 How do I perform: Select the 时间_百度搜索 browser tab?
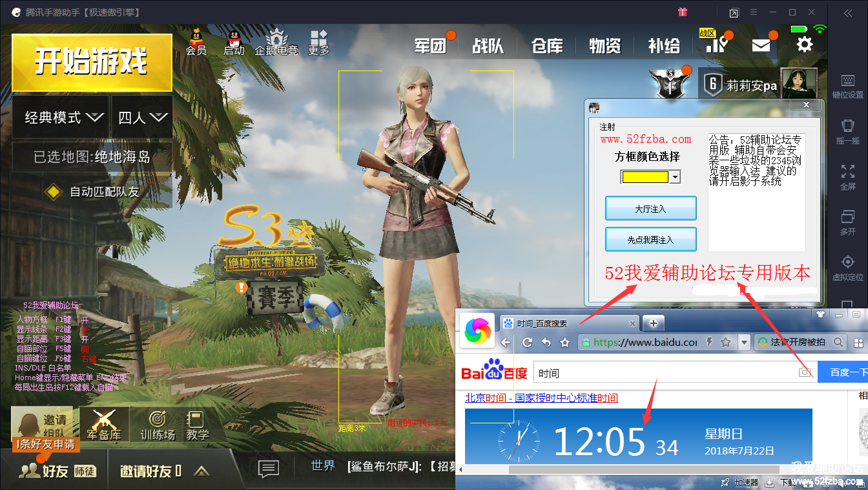569,323
